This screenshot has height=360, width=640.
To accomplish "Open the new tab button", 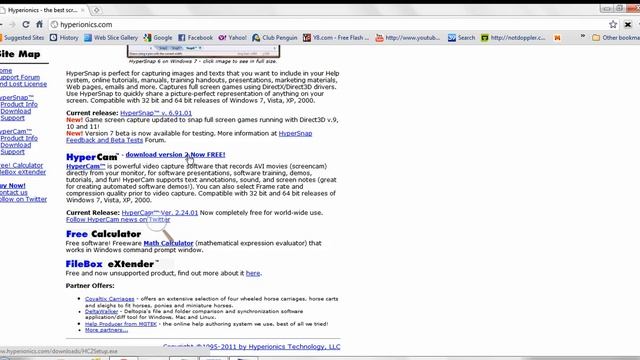I will pyautogui.click(x=96, y=10).
